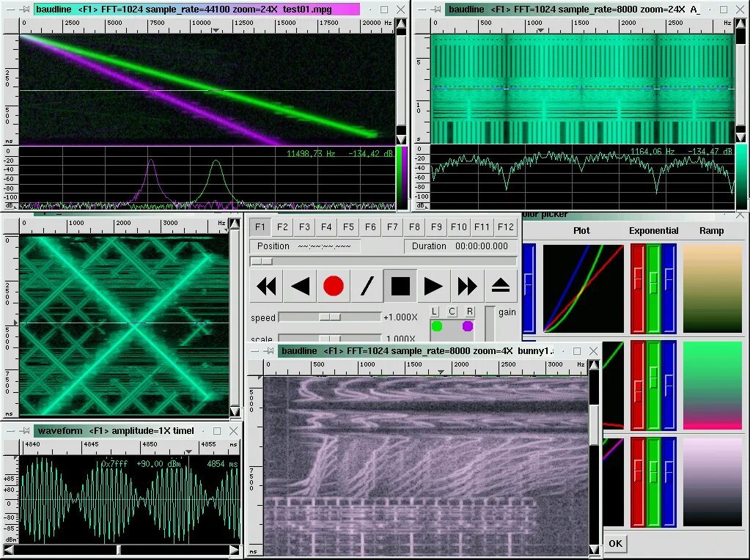This screenshot has width=750, height=560.
Task: Click the slash pause button
Action: (367, 287)
